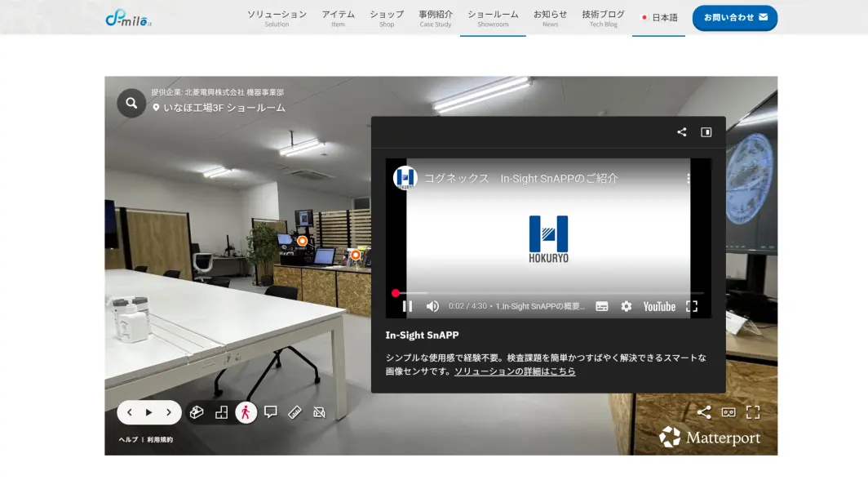868x489 pixels.
Task: Toggle tag notes visibility with speech bubble
Action: (x=271, y=412)
